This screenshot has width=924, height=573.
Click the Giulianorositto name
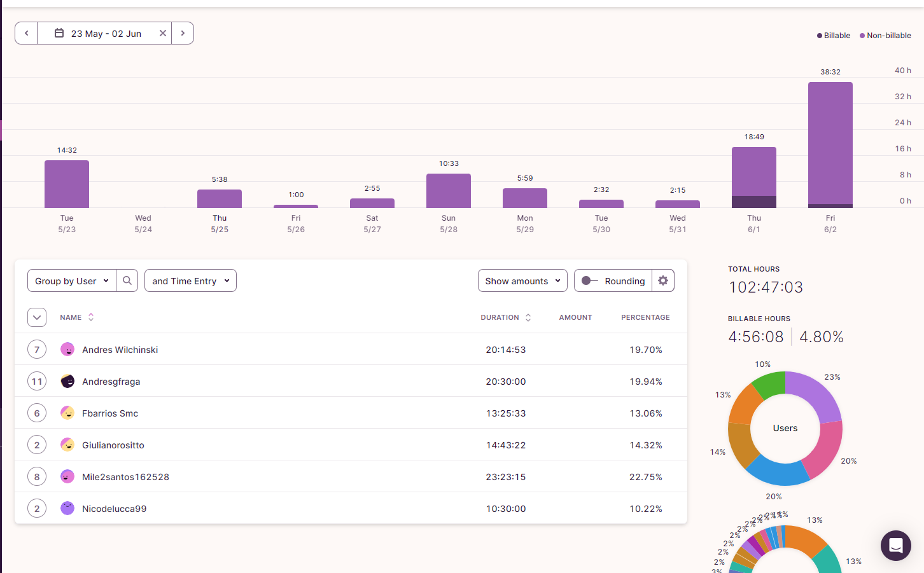113,445
